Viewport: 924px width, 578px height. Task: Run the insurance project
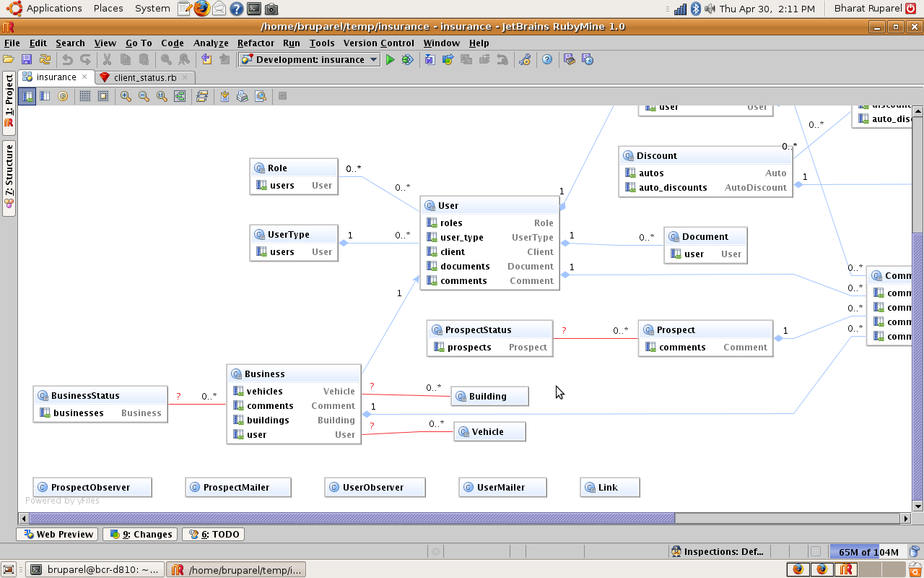click(391, 59)
